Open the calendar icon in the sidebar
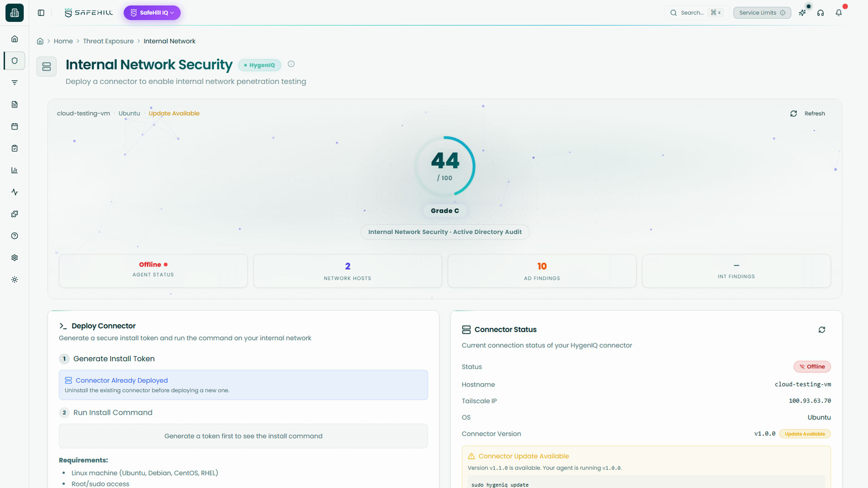This screenshot has width=868, height=488. tap(14, 126)
